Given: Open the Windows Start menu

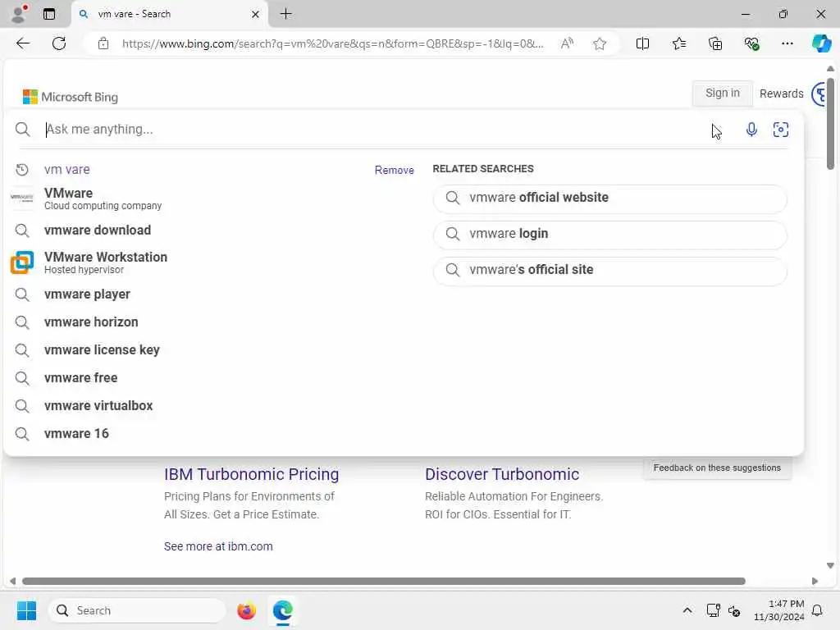Looking at the screenshot, I should click(26, 610).
